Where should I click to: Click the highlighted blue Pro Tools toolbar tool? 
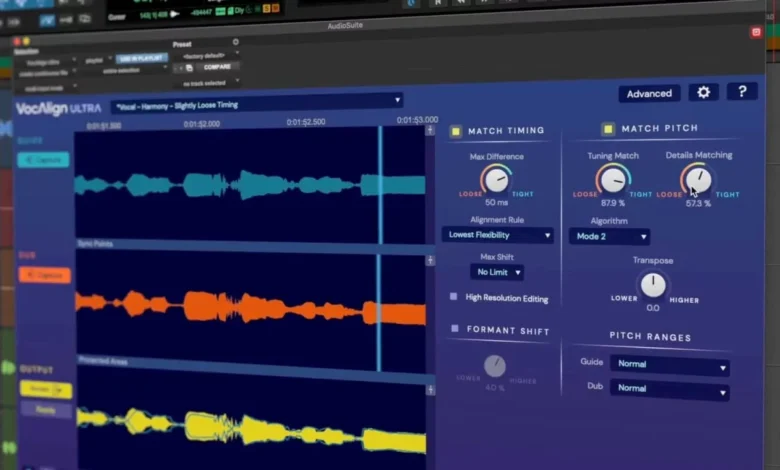(47, 20)
